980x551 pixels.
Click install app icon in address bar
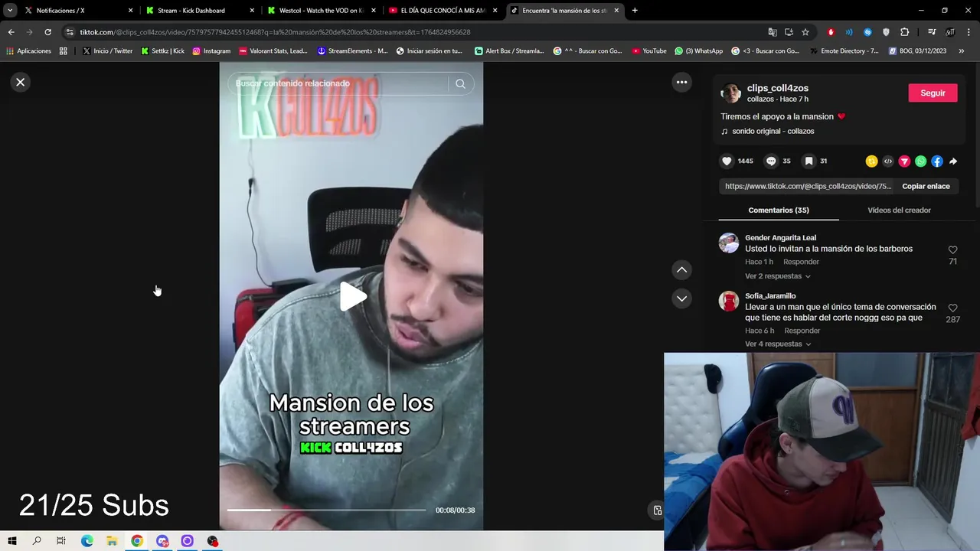tap(789, 32)
